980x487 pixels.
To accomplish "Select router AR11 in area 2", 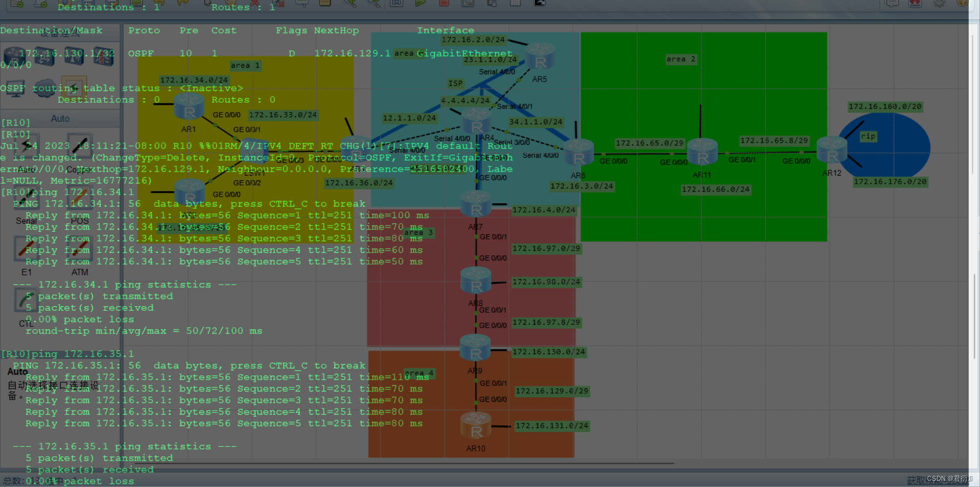I will point(702,152).
